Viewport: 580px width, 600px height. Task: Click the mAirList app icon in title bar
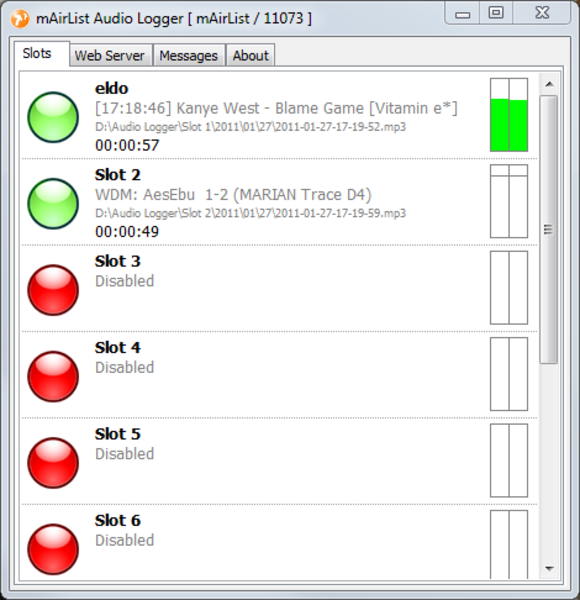click(20, 18)
